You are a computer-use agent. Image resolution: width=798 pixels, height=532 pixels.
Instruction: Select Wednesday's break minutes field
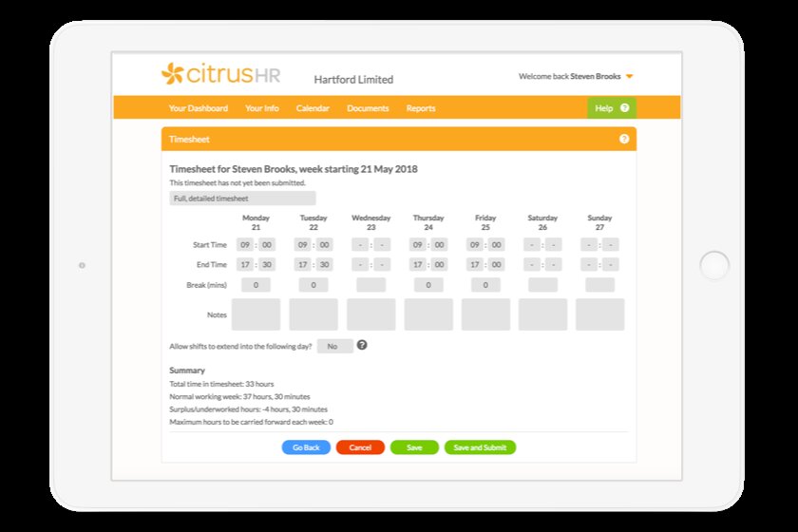click(370, 285)
